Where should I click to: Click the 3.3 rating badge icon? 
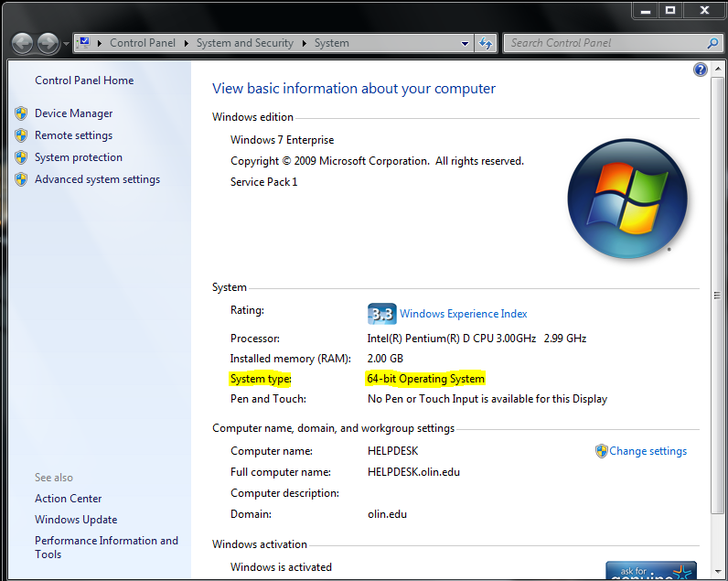click(x=381, y=314)
